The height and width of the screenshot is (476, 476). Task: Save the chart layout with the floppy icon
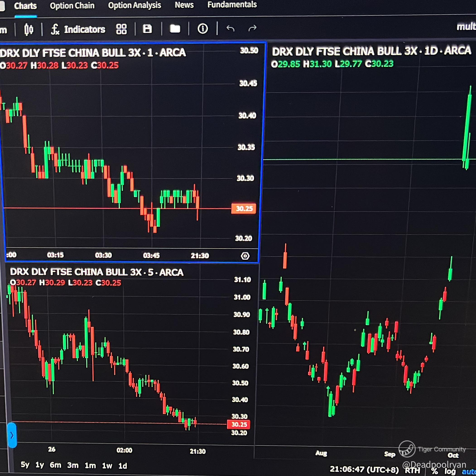click(147, 29)
